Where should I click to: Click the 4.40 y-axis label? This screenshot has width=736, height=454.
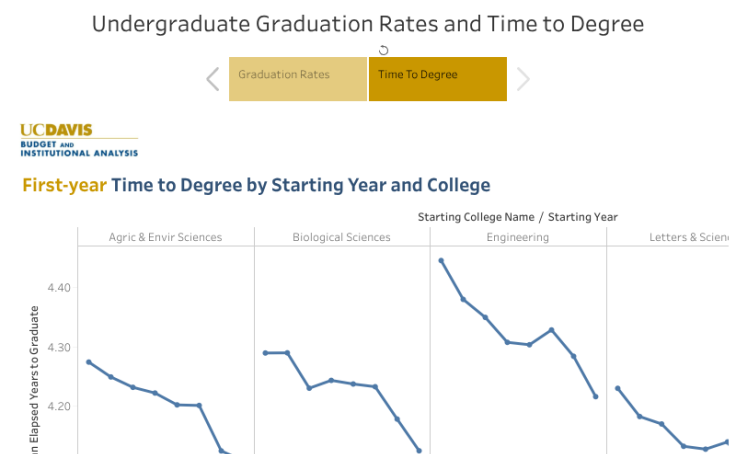tap(59, 288)
